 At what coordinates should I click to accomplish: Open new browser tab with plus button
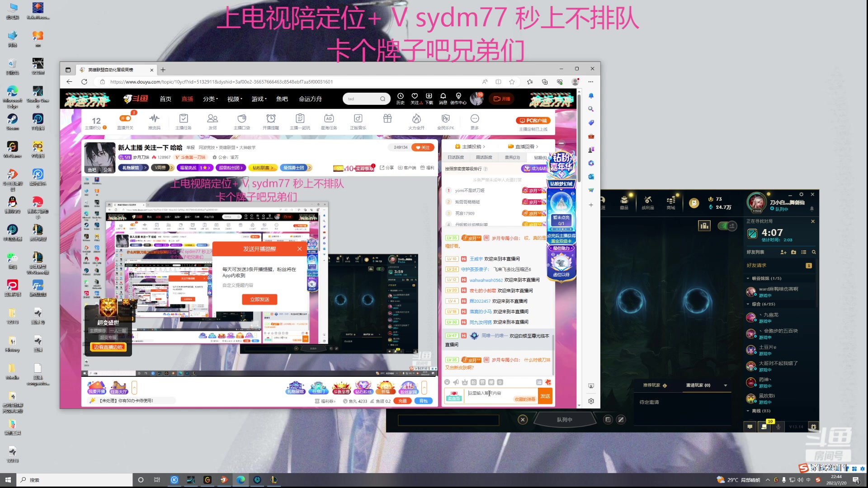click(163, 70)
